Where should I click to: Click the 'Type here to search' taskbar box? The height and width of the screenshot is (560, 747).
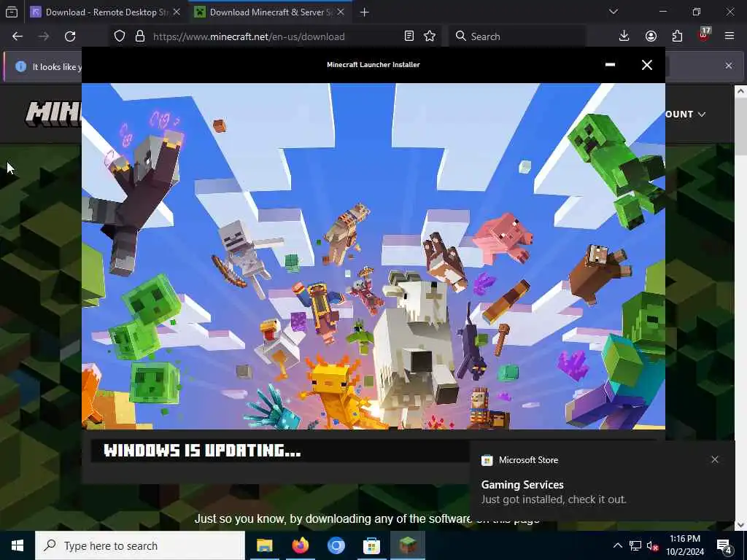point(140,545)
